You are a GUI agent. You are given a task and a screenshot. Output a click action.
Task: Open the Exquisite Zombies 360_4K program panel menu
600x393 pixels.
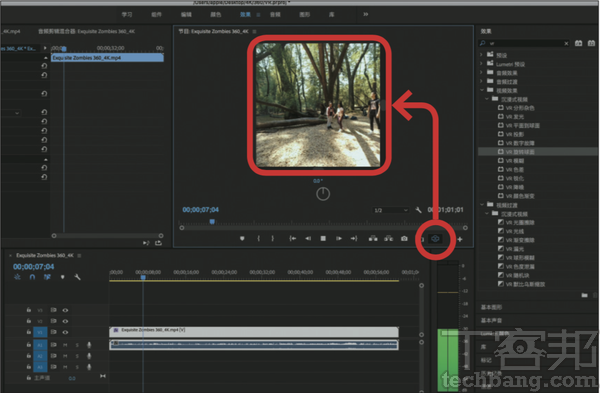[254, 31]
